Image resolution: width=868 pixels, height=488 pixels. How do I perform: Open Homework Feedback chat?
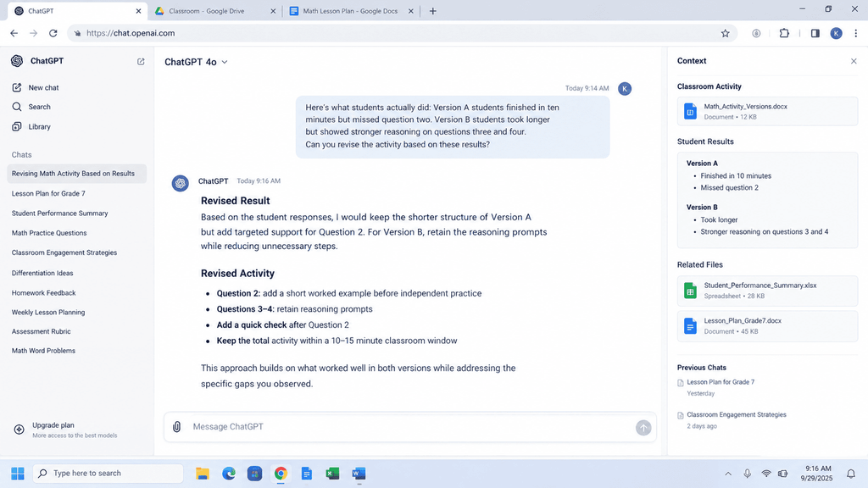[44, 292]
